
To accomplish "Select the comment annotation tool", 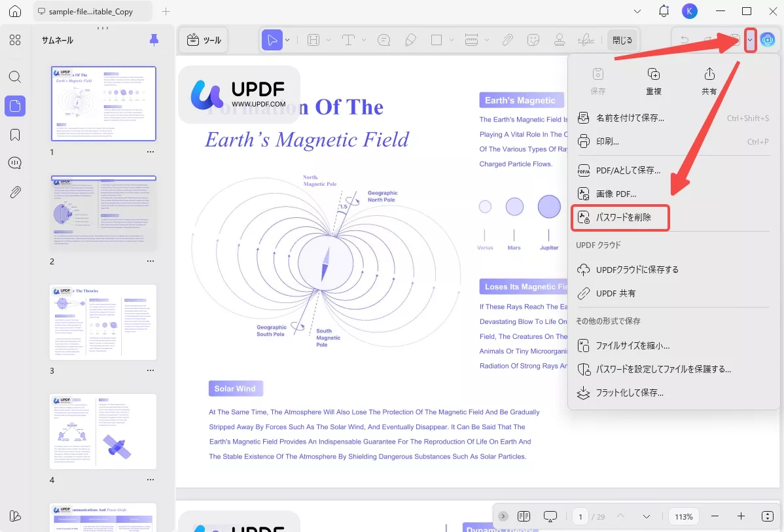I will point(383,40).
